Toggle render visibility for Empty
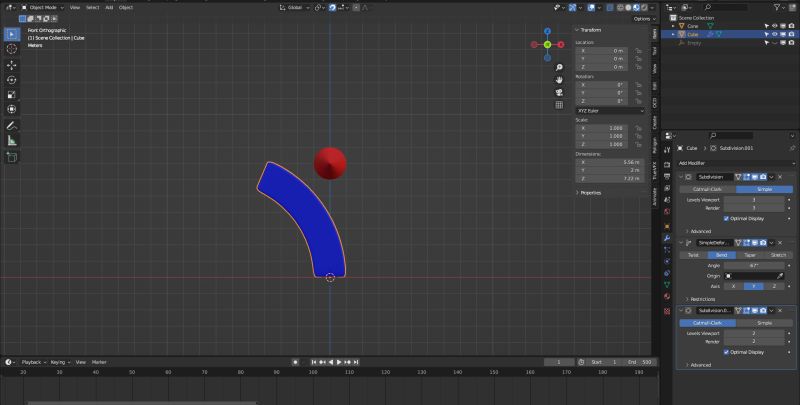This screenshot has width=800, height=405. pos(790,43)
